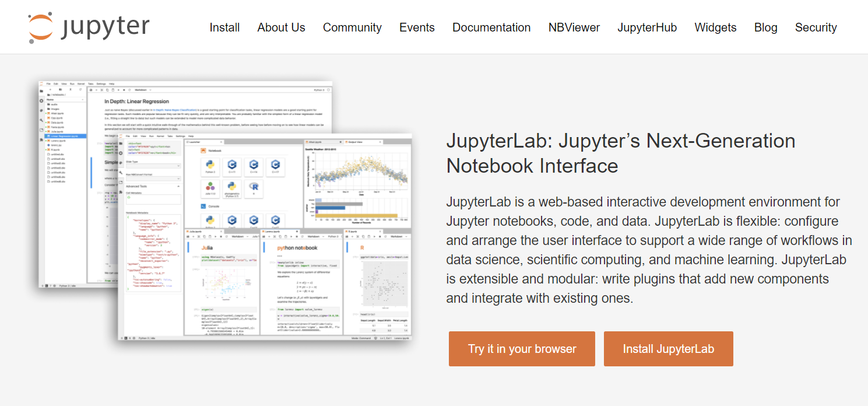Open the Blog link in the header
Screen dimensions: 868x406
tap(765, 27)
